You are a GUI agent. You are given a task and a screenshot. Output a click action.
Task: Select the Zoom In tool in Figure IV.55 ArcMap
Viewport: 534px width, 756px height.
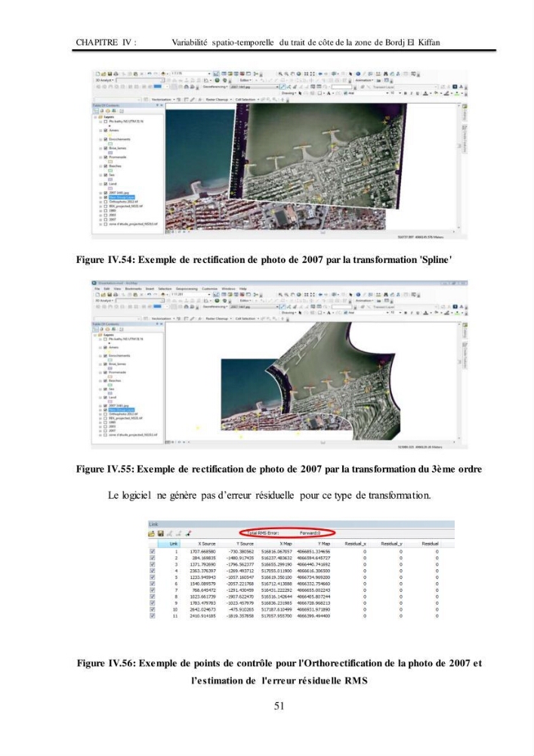click(x=281, y=295)
